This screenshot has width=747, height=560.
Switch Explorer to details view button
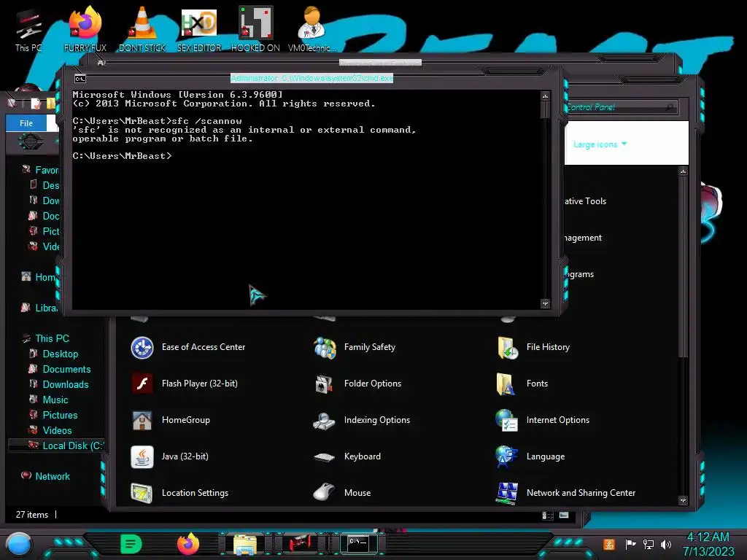pos(548,515)
